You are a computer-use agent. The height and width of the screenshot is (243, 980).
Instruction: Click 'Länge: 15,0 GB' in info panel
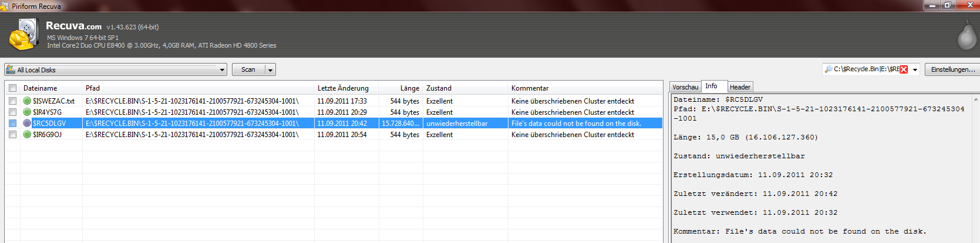point(745,137)
